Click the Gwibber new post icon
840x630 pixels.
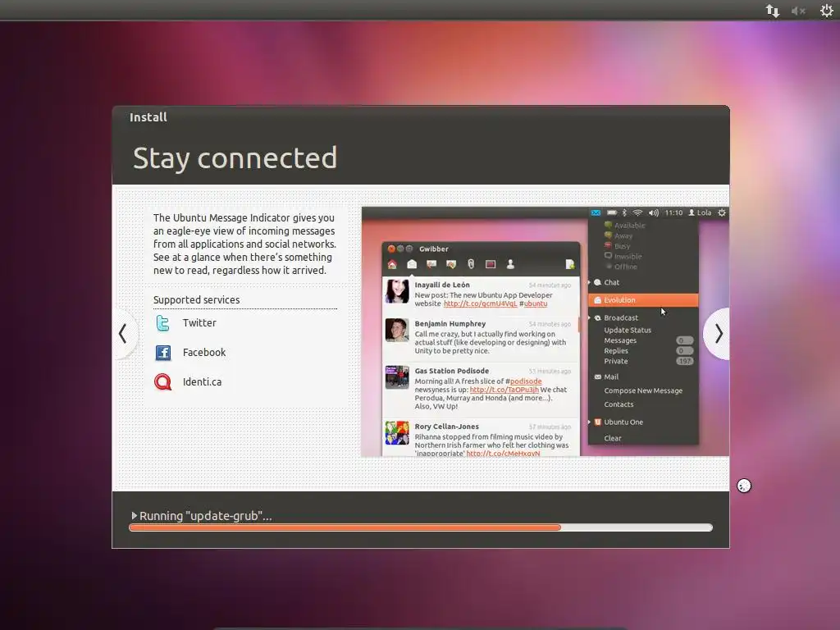coord(570,264)
